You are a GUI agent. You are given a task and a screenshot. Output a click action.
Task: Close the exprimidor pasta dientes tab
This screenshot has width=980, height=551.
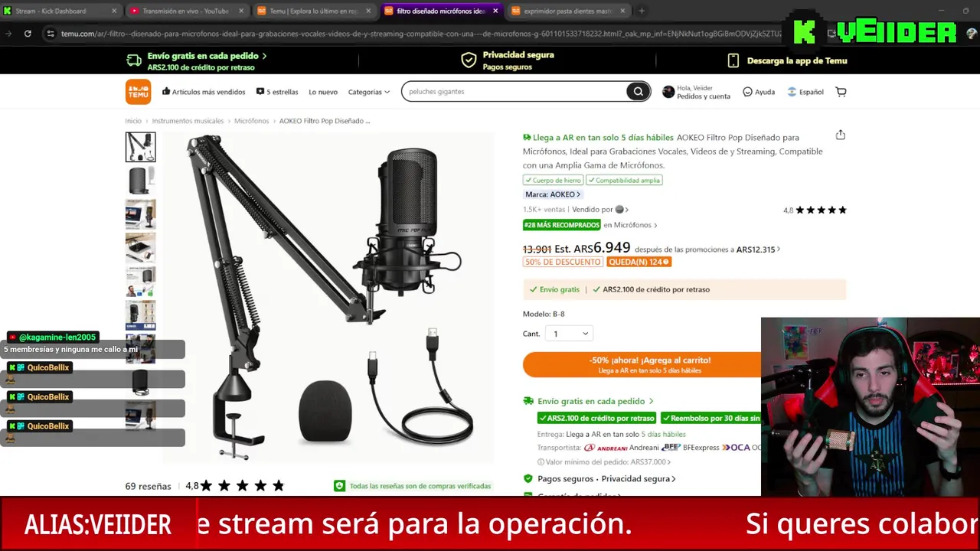click(622, 11)
